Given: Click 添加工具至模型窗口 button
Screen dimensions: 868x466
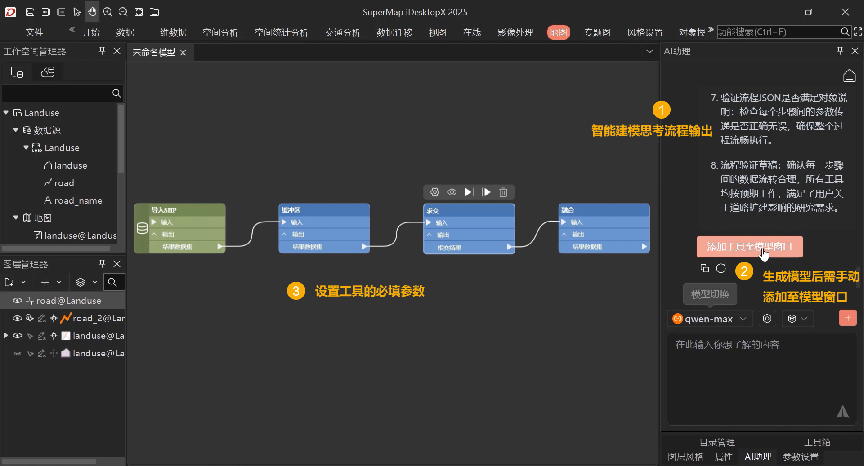Looking at the screenshot, I should (749, 247).
